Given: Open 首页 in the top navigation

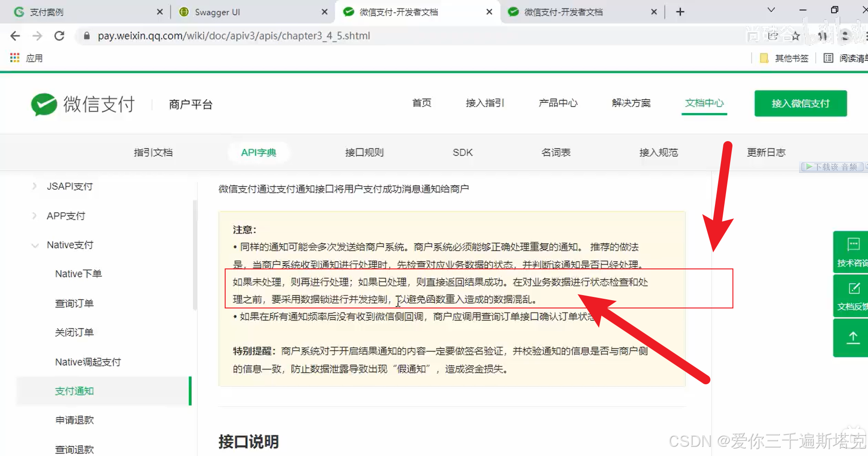Looking at the screenshot, I should pyautogui.click(x=422, y=103).
